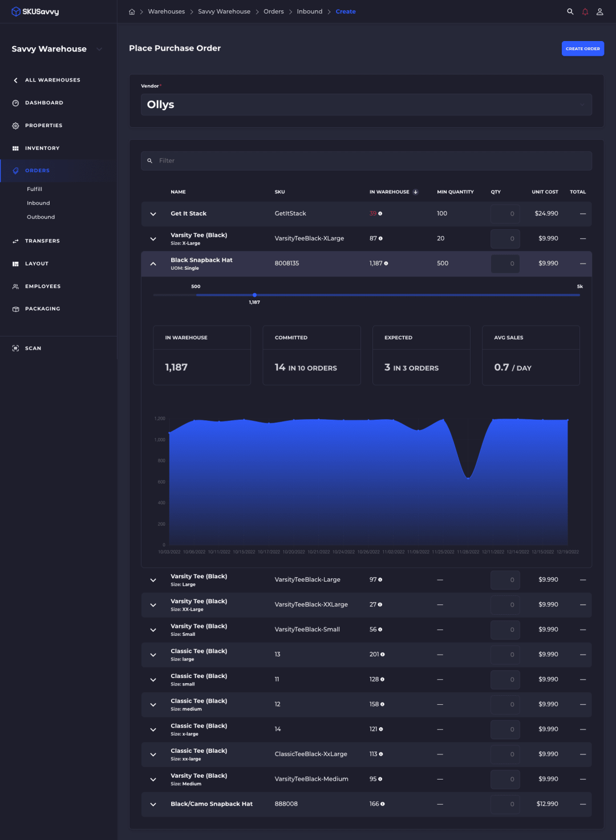616x840 pixels.
Task: Click the Filter search field
Action: 366,161
